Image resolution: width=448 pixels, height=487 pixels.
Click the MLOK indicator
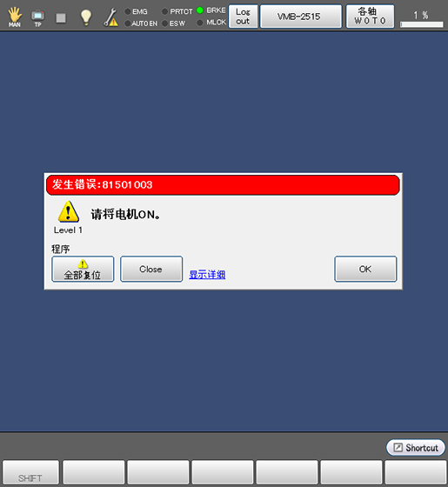click(x=211, y=22)
